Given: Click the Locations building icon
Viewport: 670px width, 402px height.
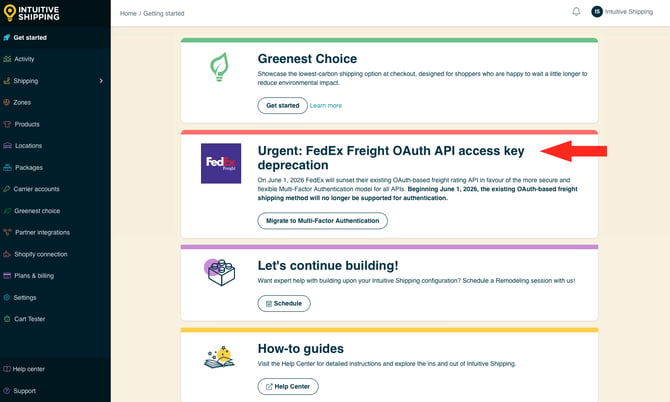Looking at the screenshot, I should 7,146.
